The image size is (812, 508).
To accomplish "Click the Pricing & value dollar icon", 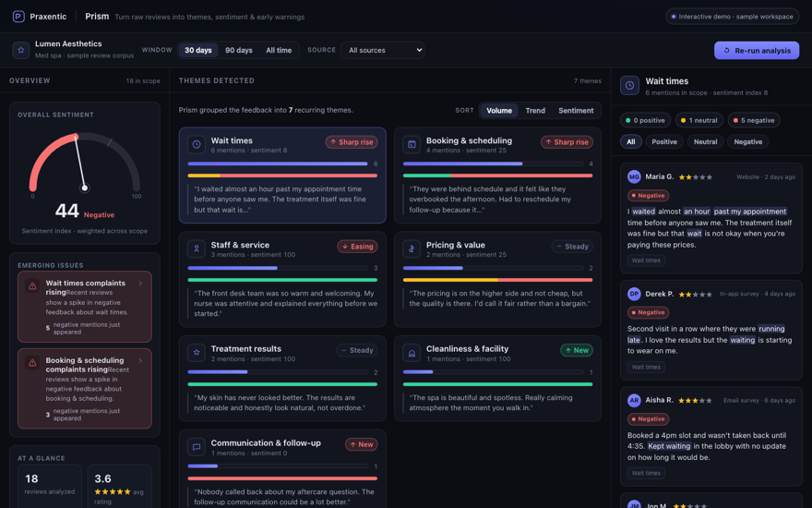I will point(412,248).
